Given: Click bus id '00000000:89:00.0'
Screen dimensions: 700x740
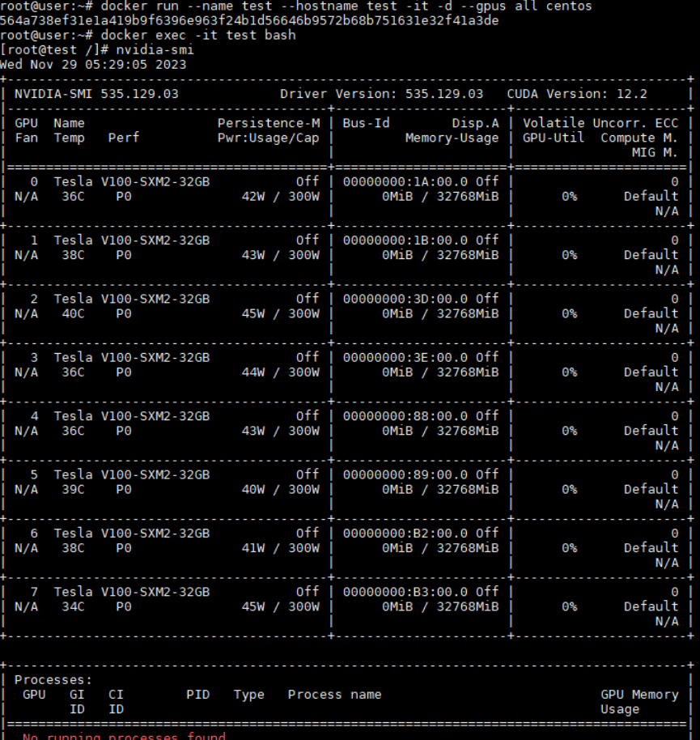Looking at the screenshot, I should (405, 474).
